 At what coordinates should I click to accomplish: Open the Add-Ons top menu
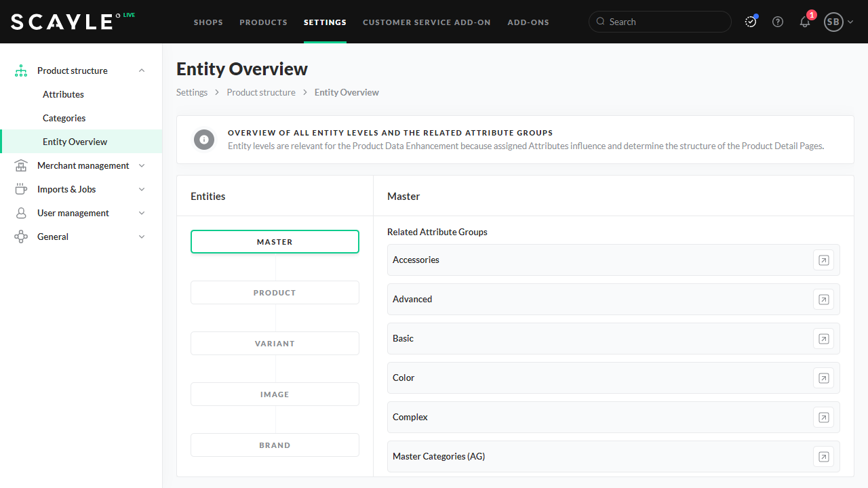(528, 22)
